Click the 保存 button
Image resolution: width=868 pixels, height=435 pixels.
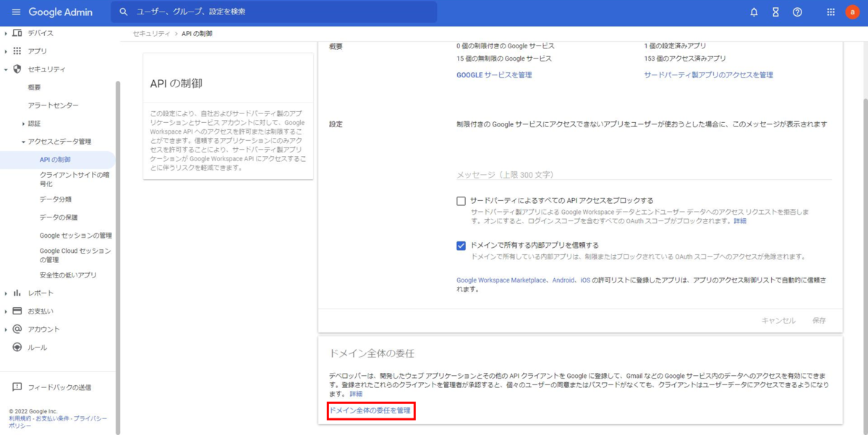click(x=820, y=321)
